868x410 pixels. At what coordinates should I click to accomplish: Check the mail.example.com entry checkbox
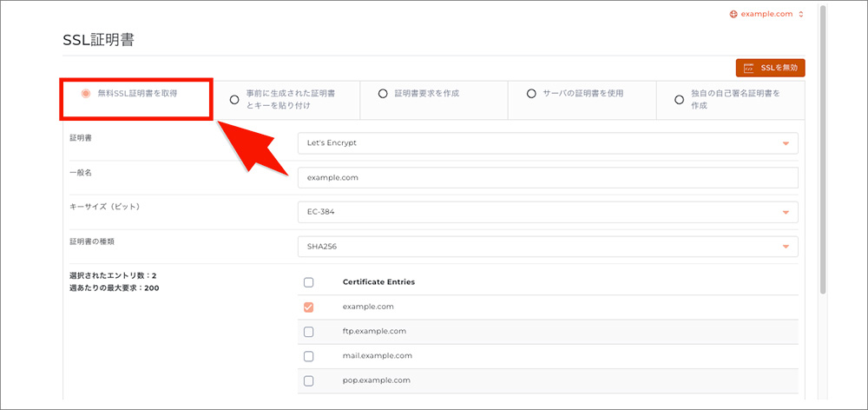pyautogui.click(x=309, y=355)
